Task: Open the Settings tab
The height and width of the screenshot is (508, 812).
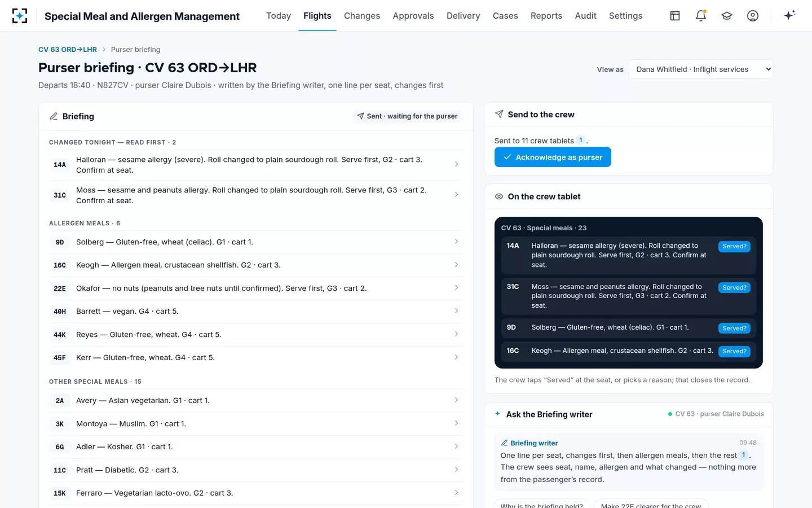Action: (x=626, y=16)
